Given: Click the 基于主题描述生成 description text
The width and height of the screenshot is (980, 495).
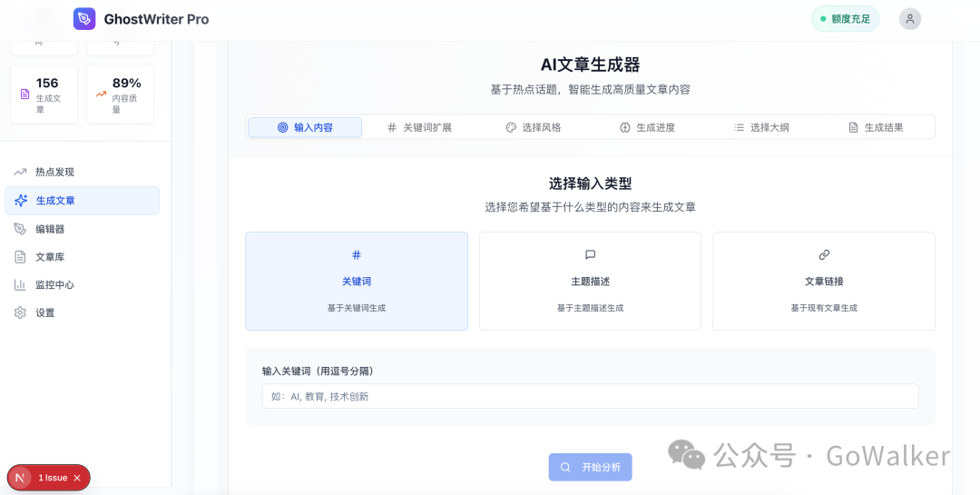Looking at the screenshot, I should [590, 308].
